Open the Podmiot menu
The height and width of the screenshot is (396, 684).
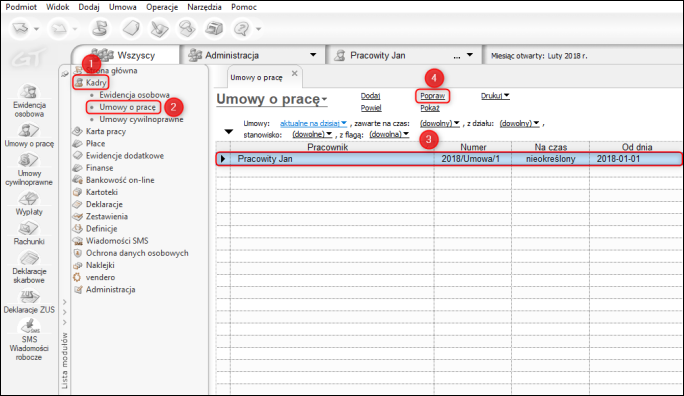coord(21,7)
